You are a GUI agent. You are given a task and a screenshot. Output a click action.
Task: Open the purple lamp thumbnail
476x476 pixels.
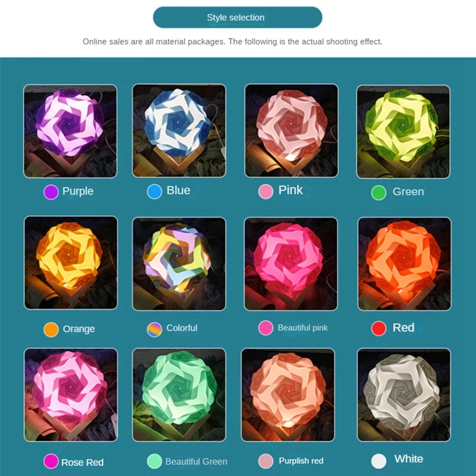(70, 131)
